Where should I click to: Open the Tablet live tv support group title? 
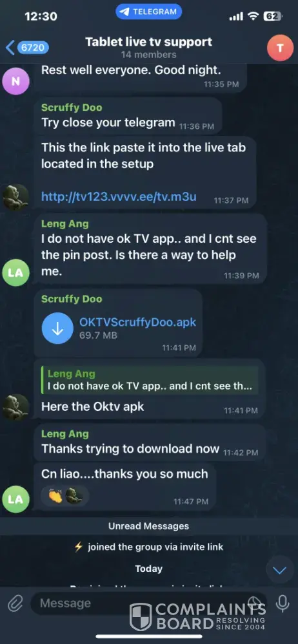click(148, 42)
